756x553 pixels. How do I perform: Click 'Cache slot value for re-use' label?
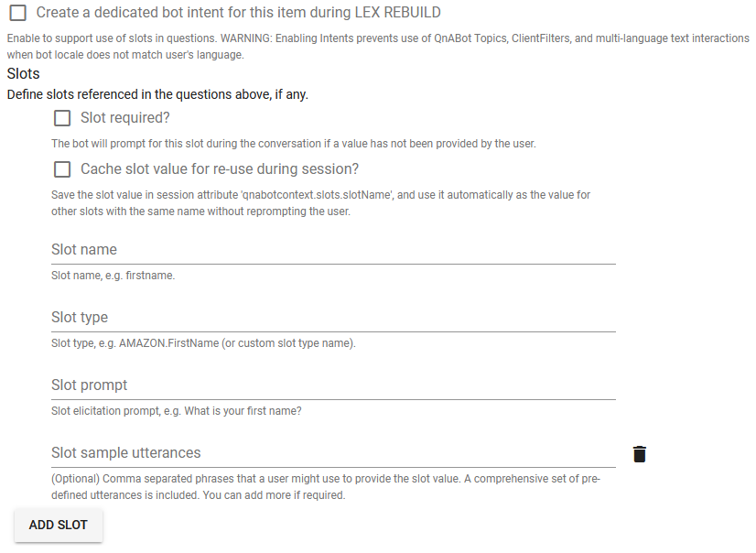220,169
